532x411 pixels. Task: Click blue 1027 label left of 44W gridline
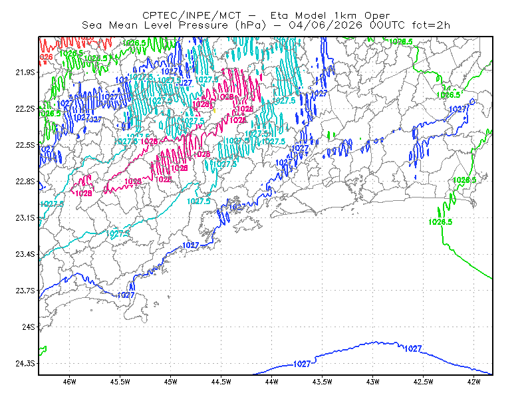302,364
